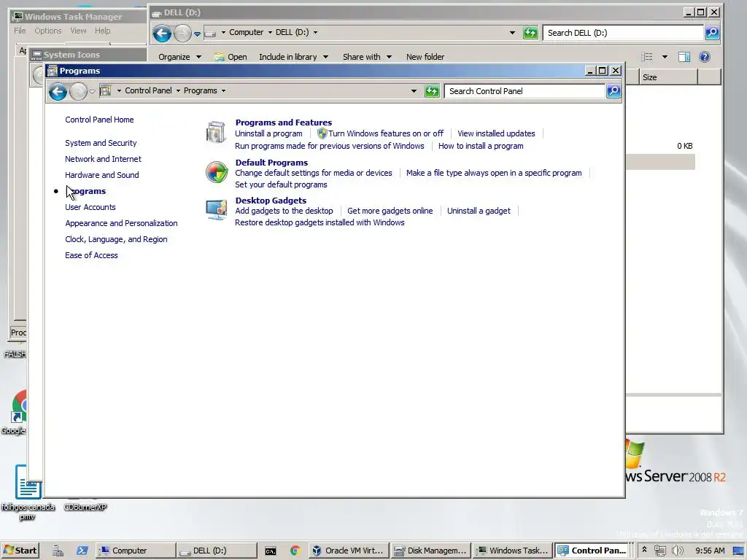747x560 pixels.
Task: Expand Control Panel breadcrumb dropdown arrow
Action: (x=178, y=90)
